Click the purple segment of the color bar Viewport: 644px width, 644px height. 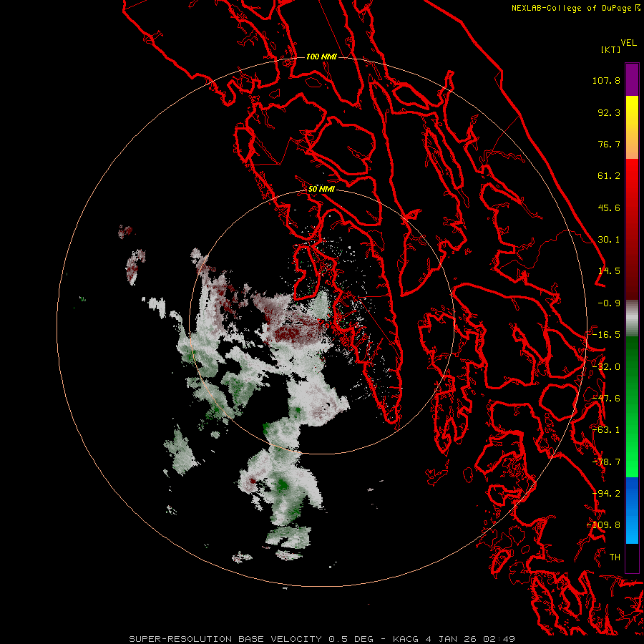pos(632,79)
